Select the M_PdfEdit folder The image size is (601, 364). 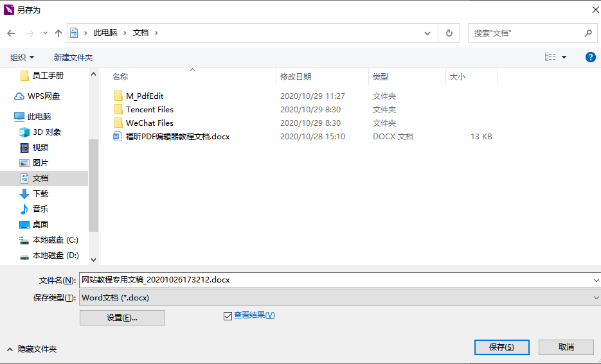pyautogui.click(x=145, y=96)
